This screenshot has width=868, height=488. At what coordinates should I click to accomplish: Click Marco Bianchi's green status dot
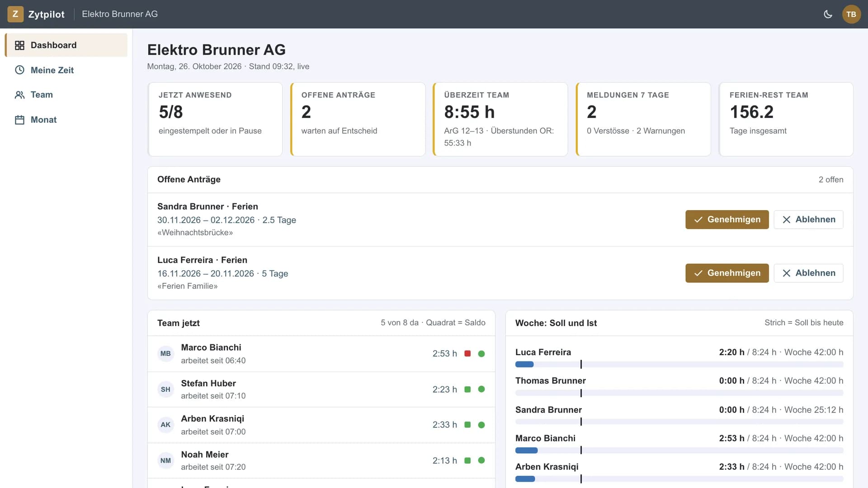[x=481, y=354]
